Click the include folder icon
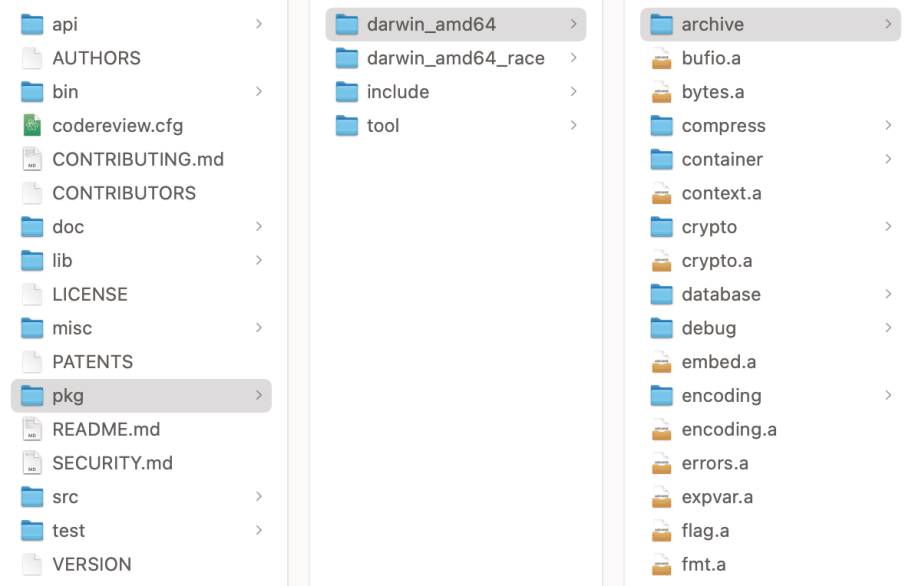The image size is (915, 586). coord(347,92)
